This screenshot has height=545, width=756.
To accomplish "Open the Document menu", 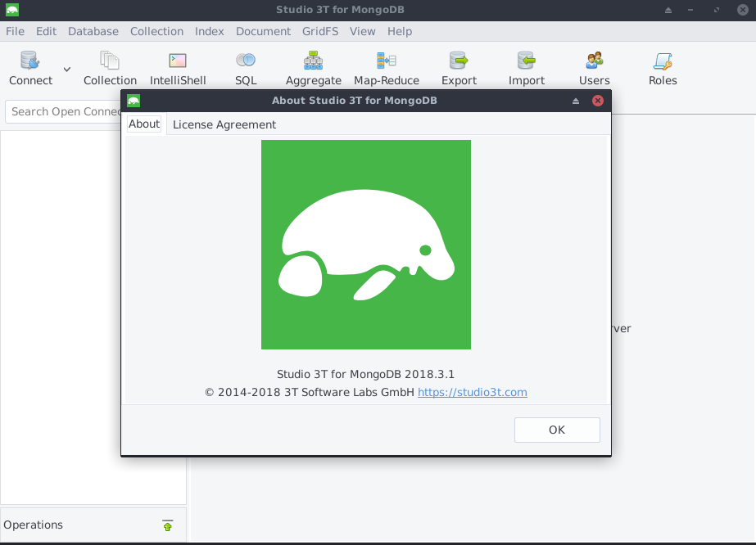I will (x=263, y=31).
